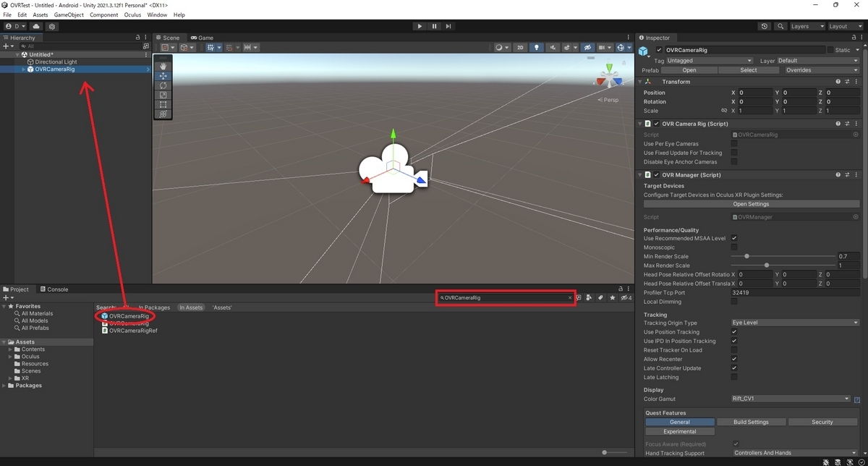The image size is (868, 466).
Task: Enable Use Per Eye Cameras checkbox
Action: click(734, 144)
